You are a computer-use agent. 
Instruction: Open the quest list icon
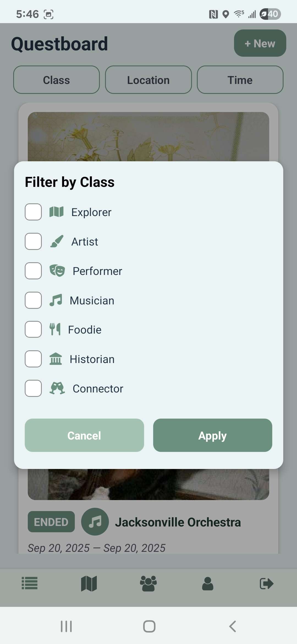[30, 583]
